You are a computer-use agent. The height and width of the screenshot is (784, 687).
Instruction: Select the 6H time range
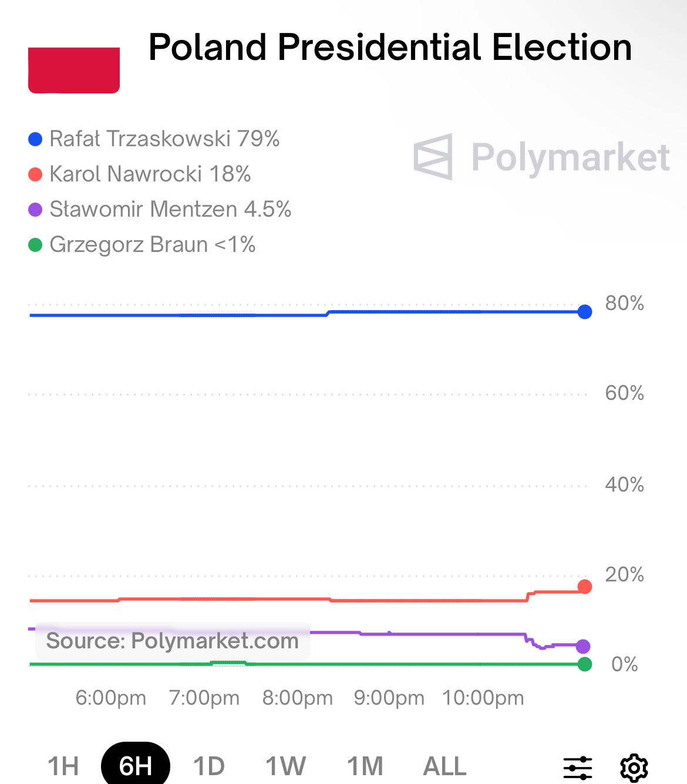pyautogui.click(x=136, y=766)
